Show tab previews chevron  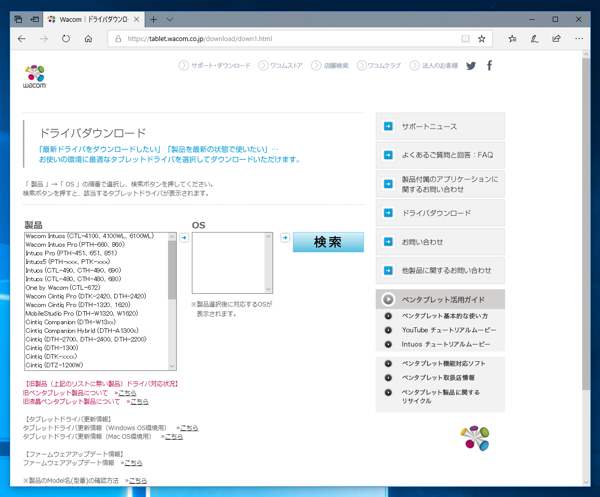point(170,20)
